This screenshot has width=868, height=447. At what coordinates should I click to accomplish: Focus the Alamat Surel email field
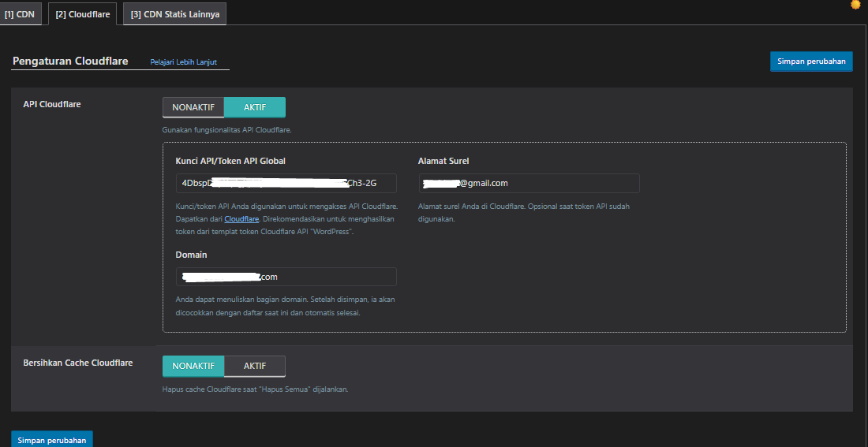(x=529, y=184)
